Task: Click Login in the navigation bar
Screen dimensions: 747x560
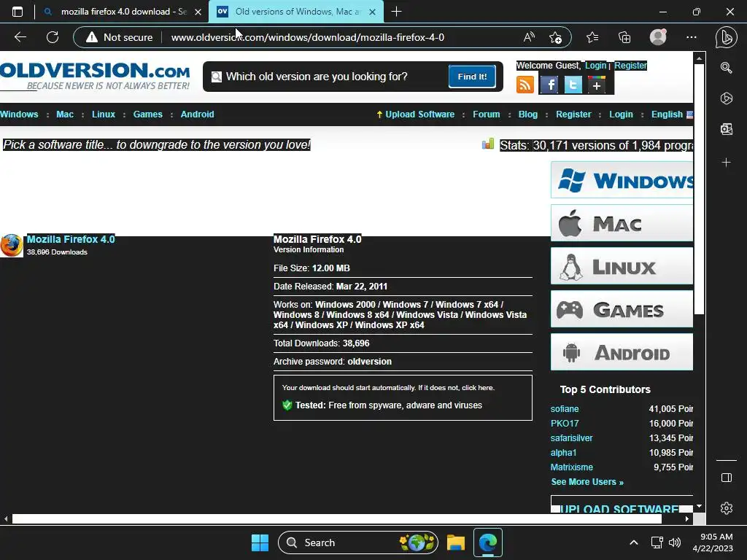Action: (622, 114)
